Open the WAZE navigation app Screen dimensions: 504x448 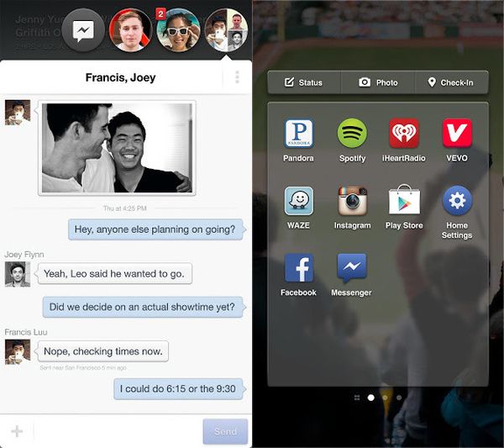(x=299, y=202)
